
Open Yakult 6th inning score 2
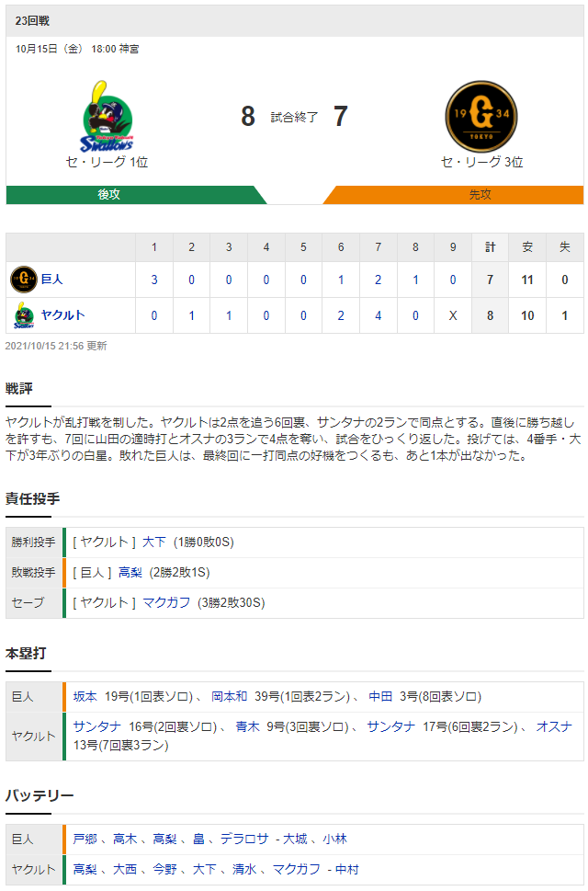tap(341, 315)
